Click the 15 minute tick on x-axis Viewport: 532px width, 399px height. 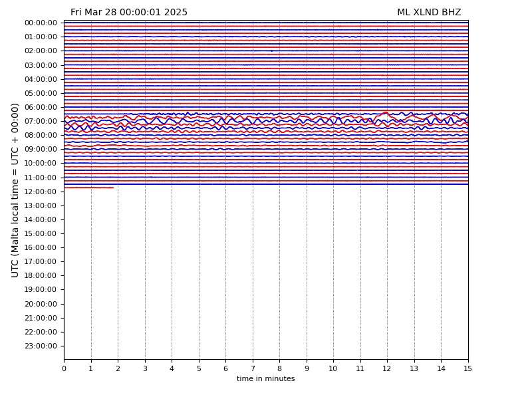point(468,368)
